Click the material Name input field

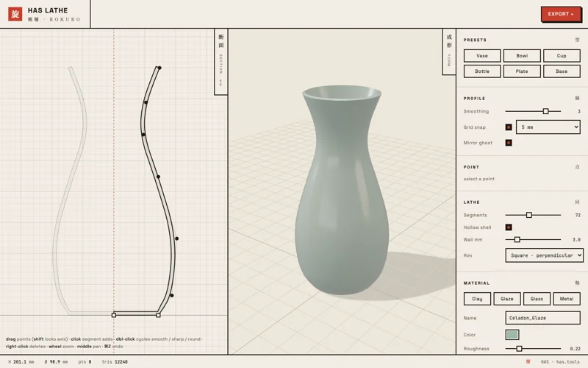tap(542, 318)
